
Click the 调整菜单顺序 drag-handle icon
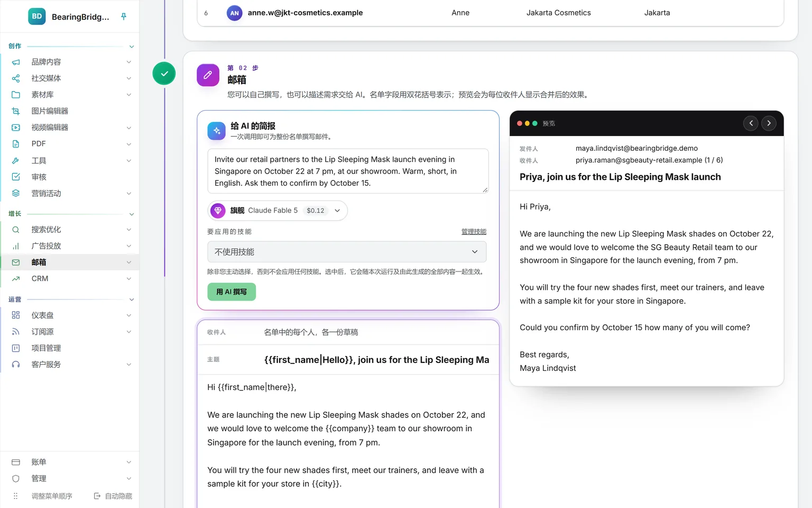click(15, 496)
